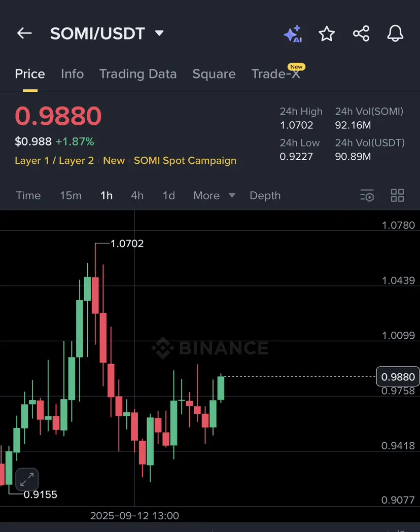Tap the +1.87% change value
This screenshot has width=420, height=532.
click(x=75, y=141)
